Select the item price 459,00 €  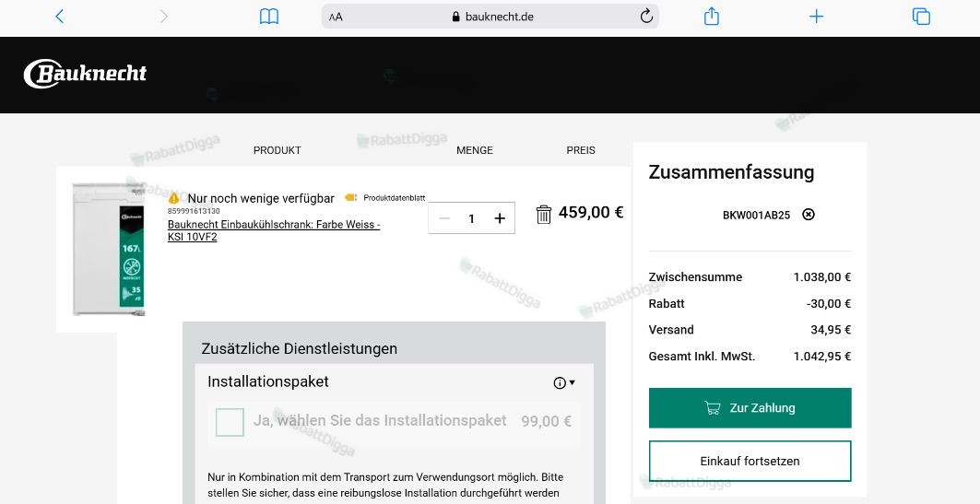pyautogui.click(x=591, y=212)
